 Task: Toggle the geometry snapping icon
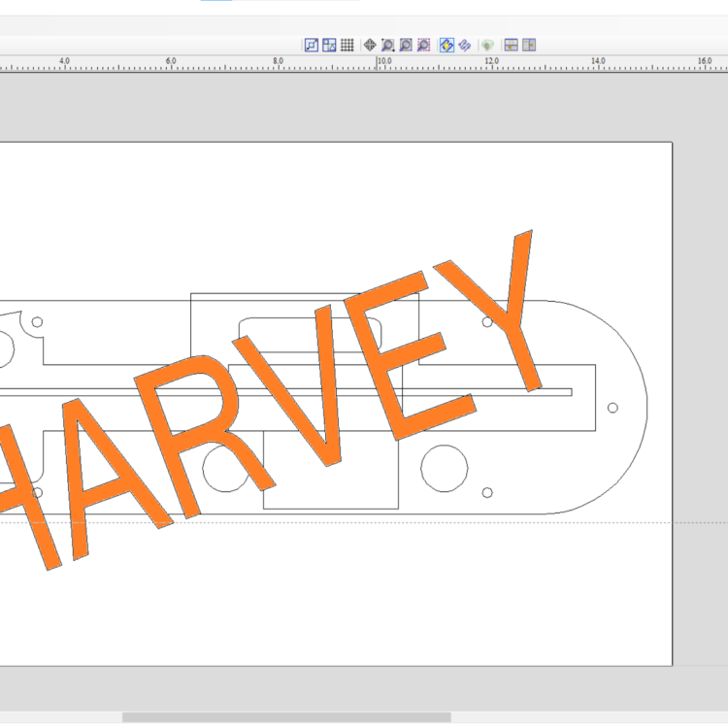click(329, 45)
